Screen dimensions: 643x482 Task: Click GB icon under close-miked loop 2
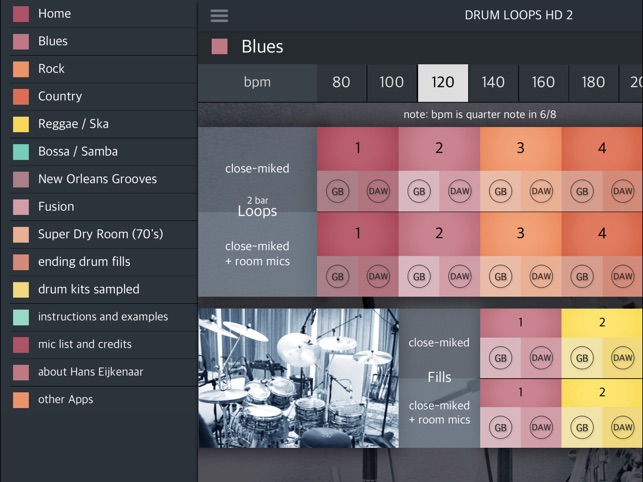(x=419, y=191)
